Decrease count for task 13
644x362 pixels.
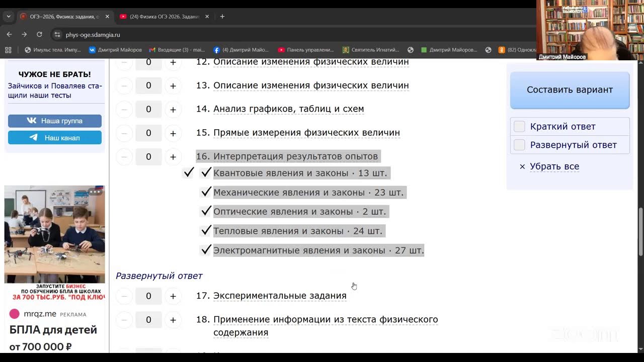pos(124,86)
